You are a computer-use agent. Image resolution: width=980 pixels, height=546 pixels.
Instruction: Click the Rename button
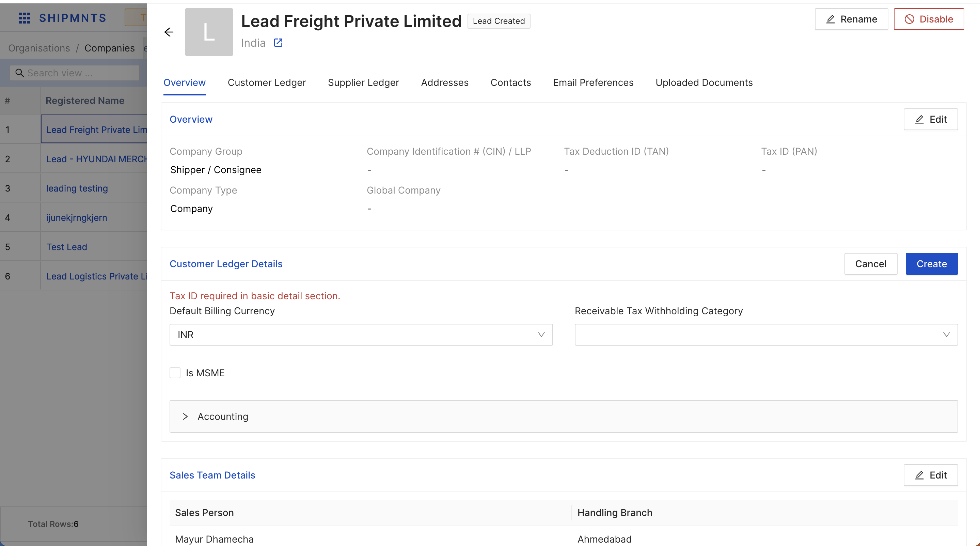coord(851,19)
